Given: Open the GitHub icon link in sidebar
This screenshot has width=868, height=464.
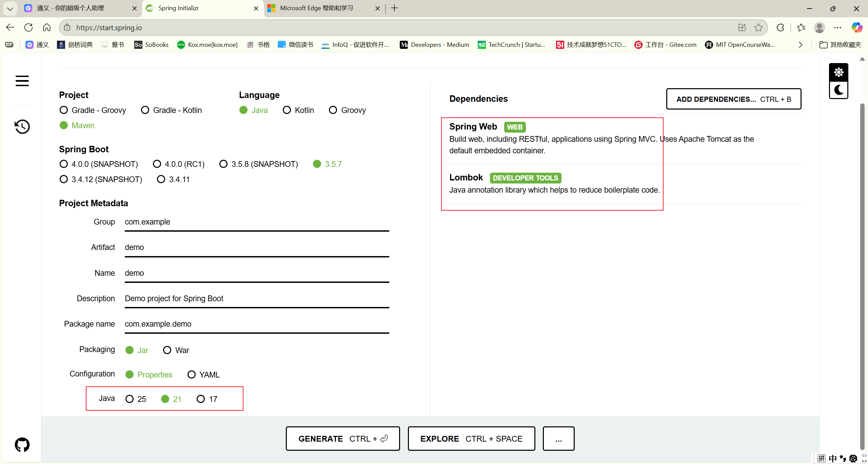Looking at the screenshot, I should pos(22,445).
